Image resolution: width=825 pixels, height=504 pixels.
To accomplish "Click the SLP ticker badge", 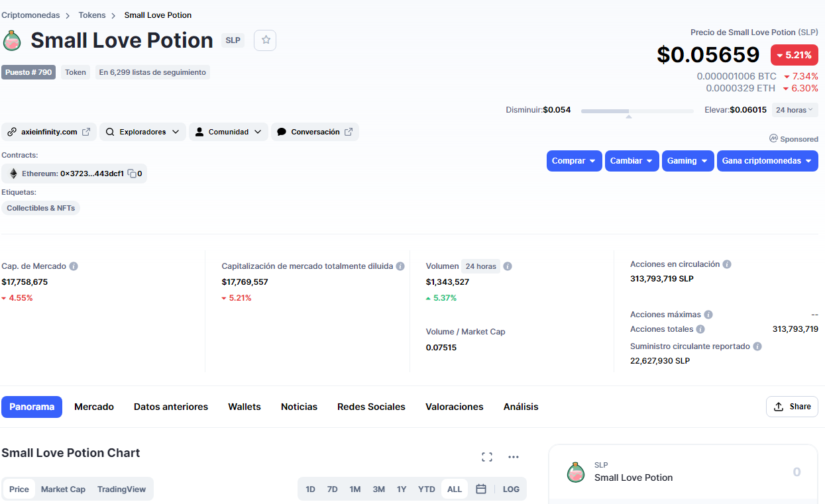I will [233, 40].
